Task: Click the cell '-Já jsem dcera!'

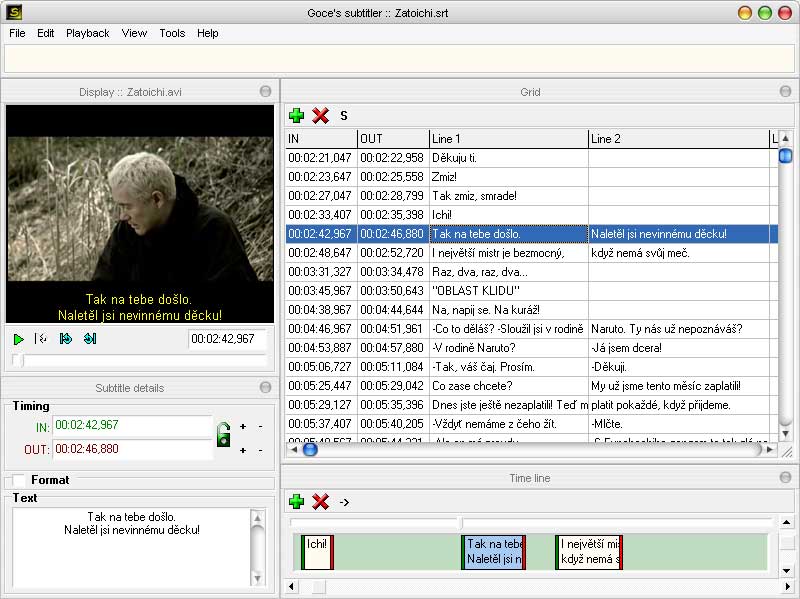Action: pyautogui.click(x=679, y=348)
